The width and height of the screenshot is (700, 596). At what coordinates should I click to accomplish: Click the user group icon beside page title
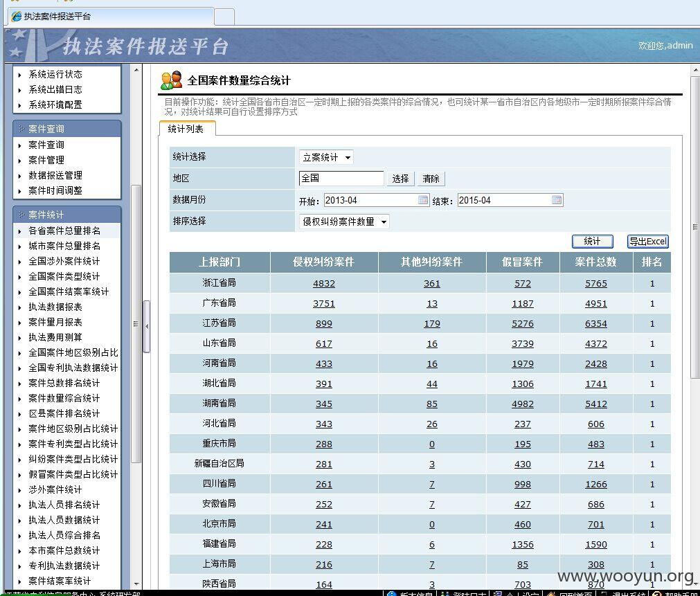[172, 80]
